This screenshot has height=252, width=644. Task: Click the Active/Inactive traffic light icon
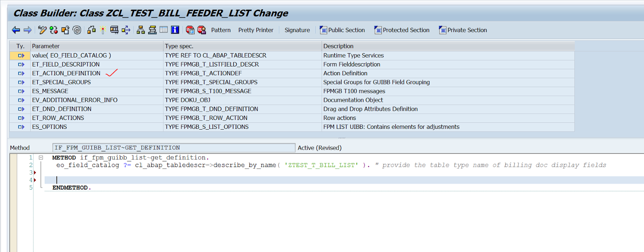(54, 30)
